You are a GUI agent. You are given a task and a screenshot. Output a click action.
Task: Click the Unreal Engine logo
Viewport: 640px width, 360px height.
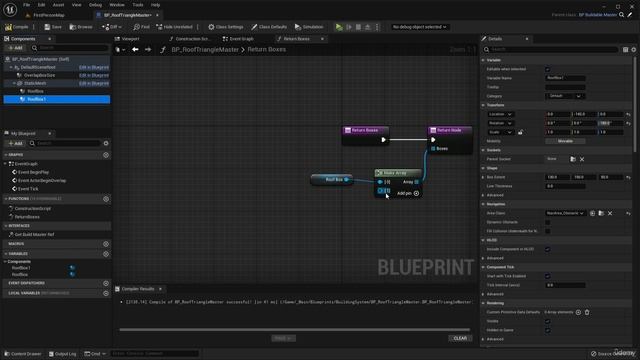click(10, 9)
